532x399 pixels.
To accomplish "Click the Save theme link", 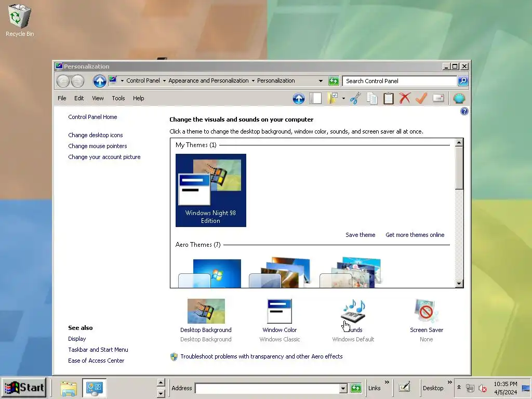I will point(361,235).
